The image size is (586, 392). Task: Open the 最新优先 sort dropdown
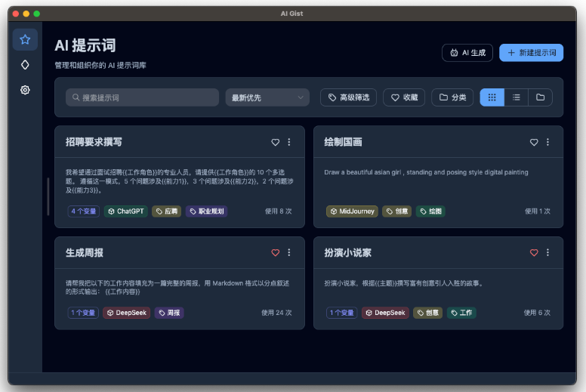click(267, 97)
